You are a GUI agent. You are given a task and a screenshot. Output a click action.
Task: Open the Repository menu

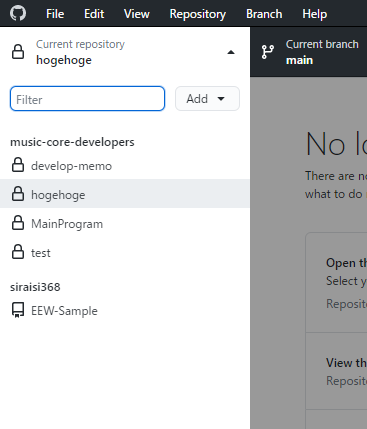click(197, 14)
